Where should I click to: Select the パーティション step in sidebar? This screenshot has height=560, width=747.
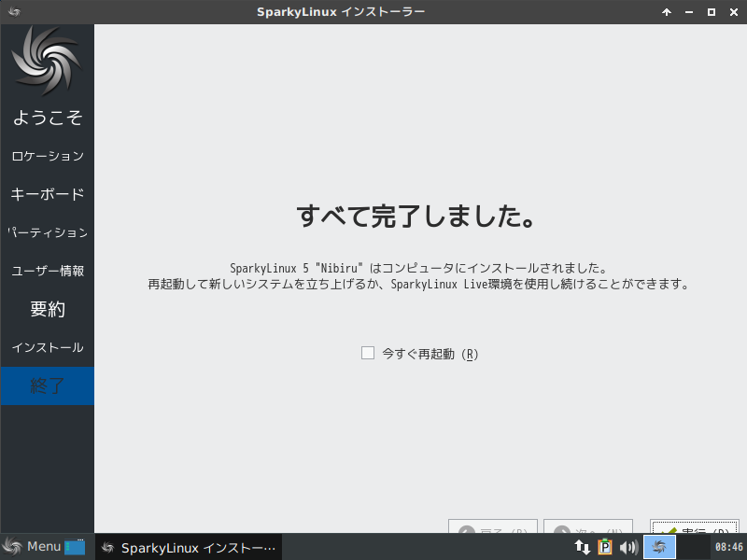point(48,232)
